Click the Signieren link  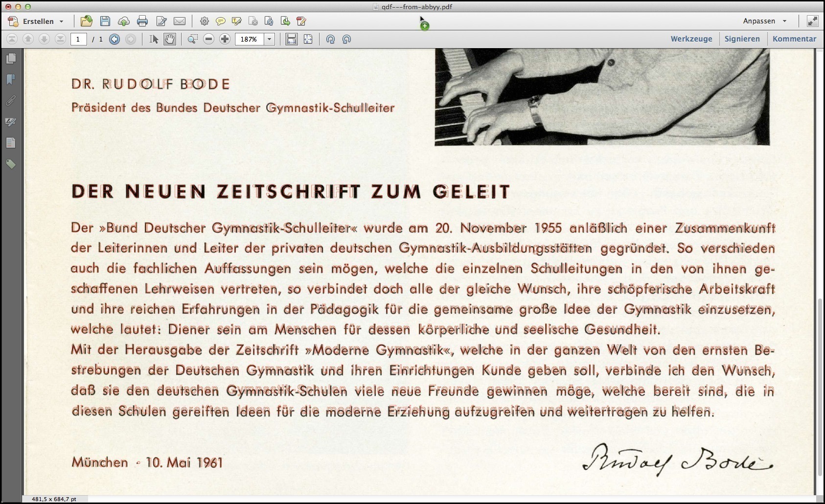742,39
